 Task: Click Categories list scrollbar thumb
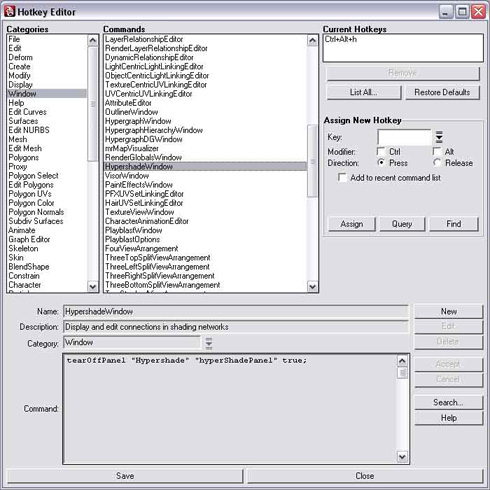pos(93,104)
